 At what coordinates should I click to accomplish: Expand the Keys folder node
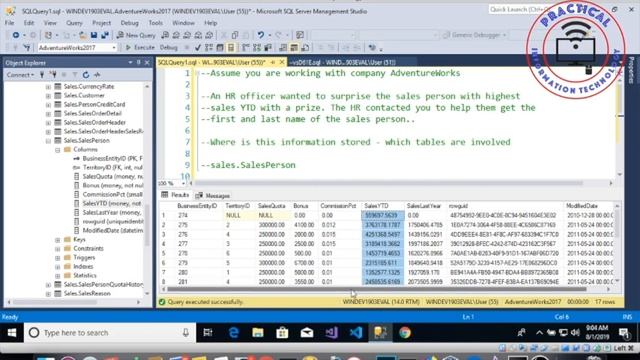58,240
